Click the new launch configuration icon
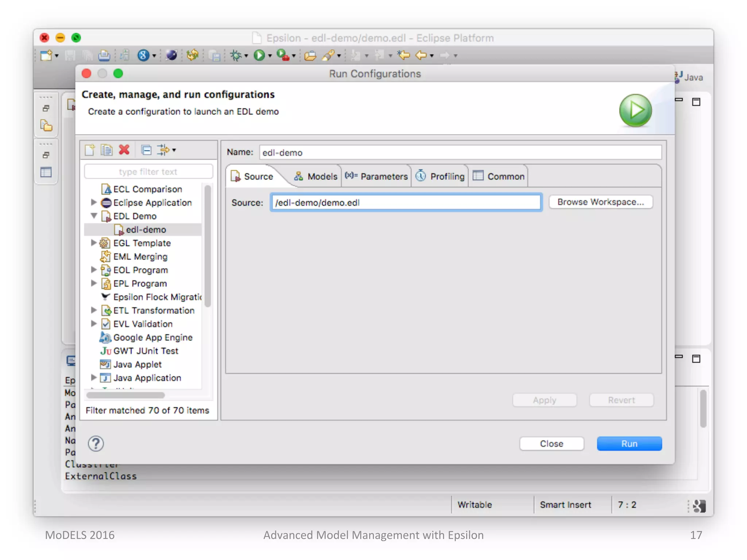Image resolution: width=747 pixels, height=560 pixels. (x=90, y=150)
